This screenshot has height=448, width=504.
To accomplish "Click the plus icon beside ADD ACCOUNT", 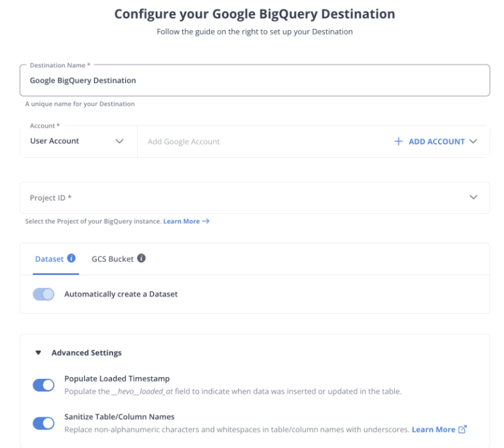I will tap(398, 141).
